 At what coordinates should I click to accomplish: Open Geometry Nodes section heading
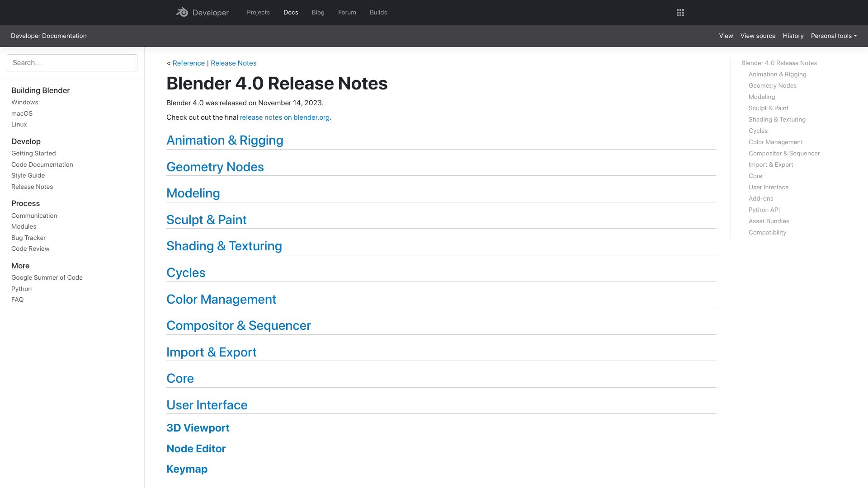[215, 167]
